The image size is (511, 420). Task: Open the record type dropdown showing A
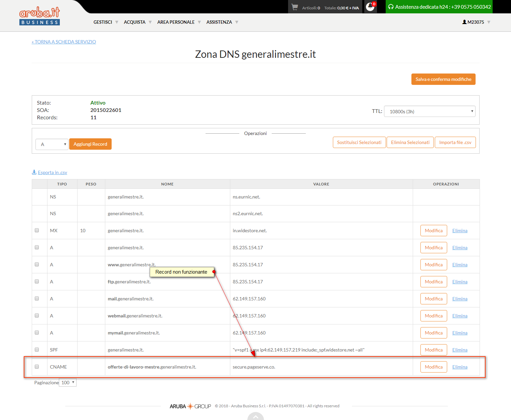click(52, 144)
